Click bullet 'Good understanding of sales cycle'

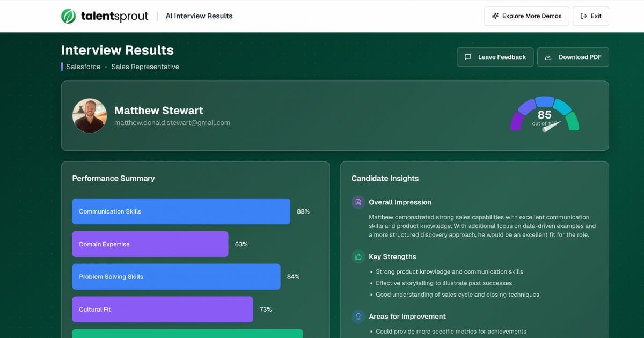coord(457,295)
